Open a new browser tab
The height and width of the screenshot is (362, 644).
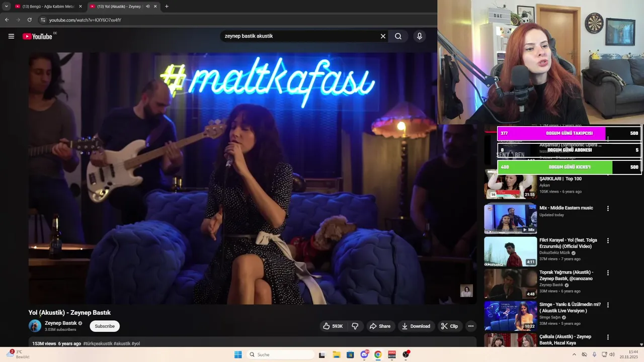tap(167, 7)
